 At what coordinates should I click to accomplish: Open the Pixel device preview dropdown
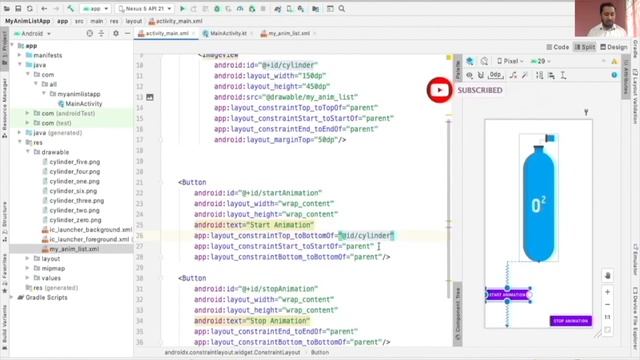pyautogui.click(x=510, y=61)
